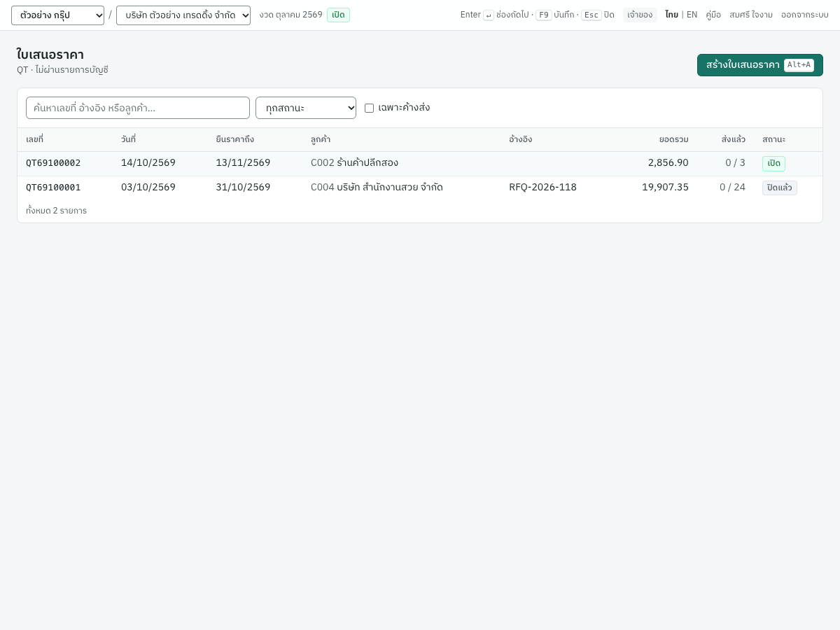The width and height of the screenshot is (840, 630).
Task: Click the total 19,907.35
Action: click(665, 188)
